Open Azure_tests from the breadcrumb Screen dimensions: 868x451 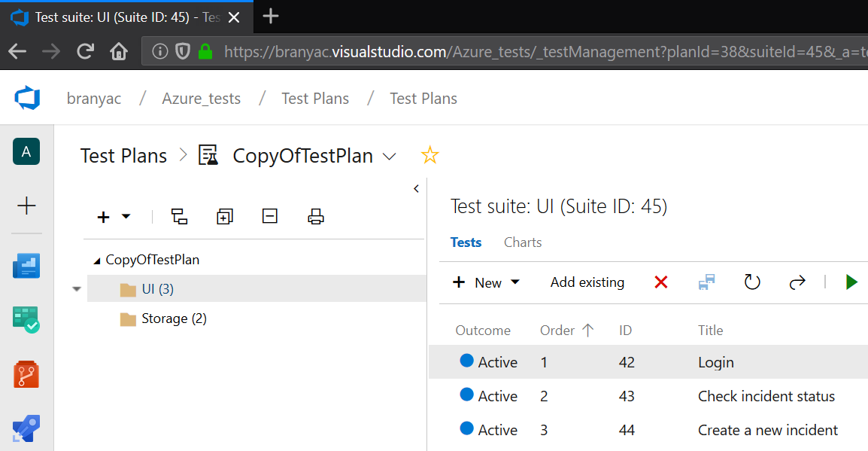click(201, 98)
